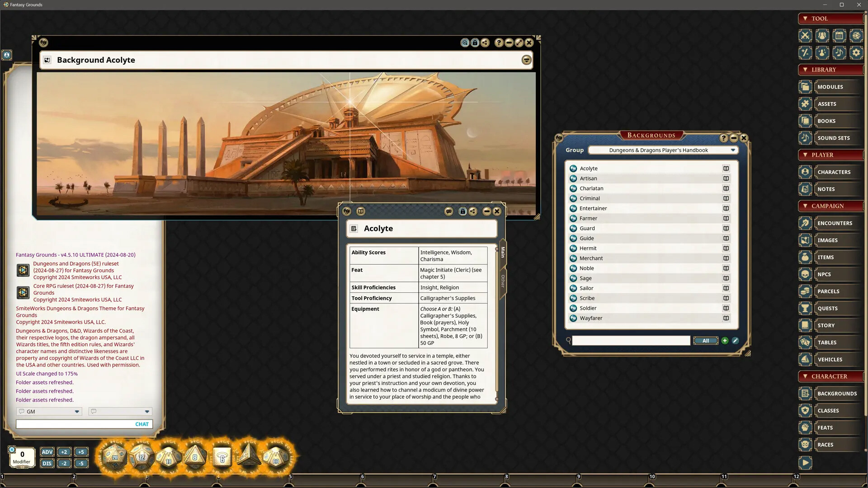Screen dimensions: 868x488
Task: Open the music-note Sound tool icon
Action: point(839,52)
